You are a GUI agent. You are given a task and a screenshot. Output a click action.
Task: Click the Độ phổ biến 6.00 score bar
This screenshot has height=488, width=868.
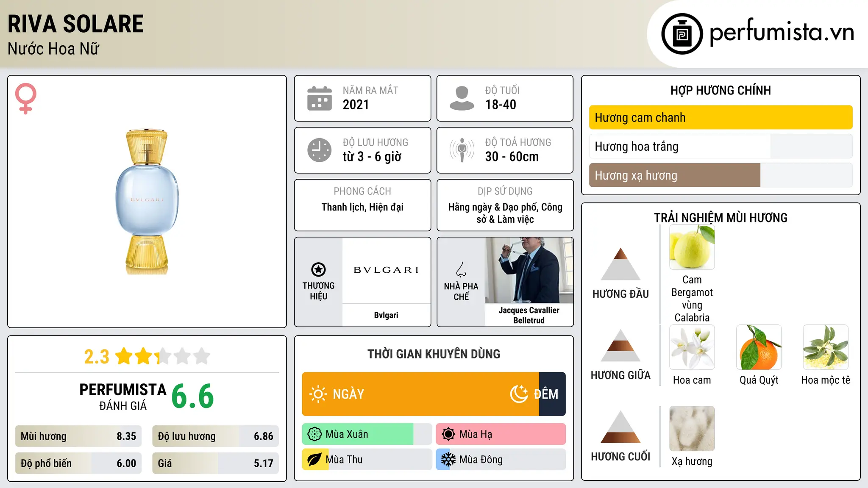[x=78, y=463]
